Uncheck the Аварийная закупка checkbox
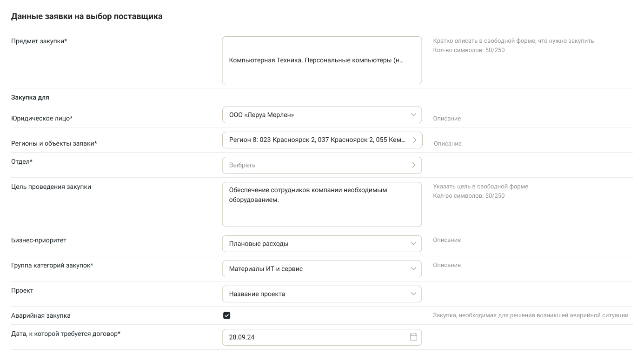The width and height of the screenshot is (644, 361). [227, 315]
